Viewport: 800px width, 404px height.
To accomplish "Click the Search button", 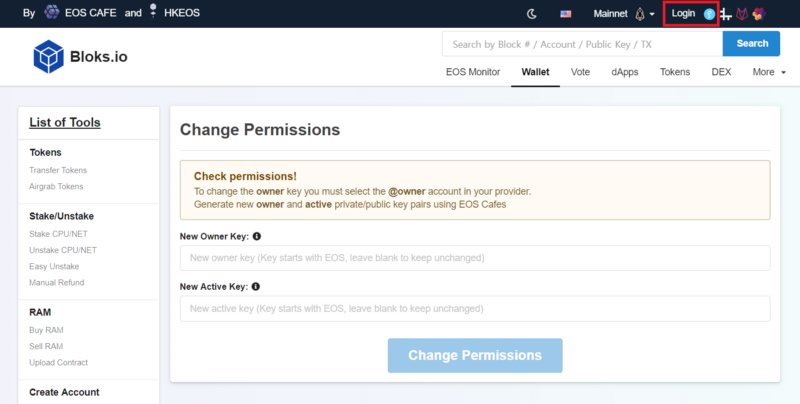I will pos(752,44).
